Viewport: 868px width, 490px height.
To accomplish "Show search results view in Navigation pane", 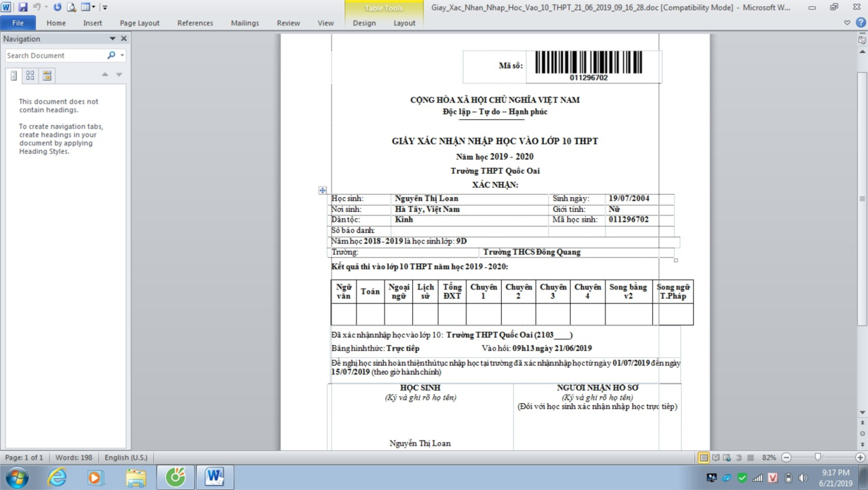I will click(47, 75).
